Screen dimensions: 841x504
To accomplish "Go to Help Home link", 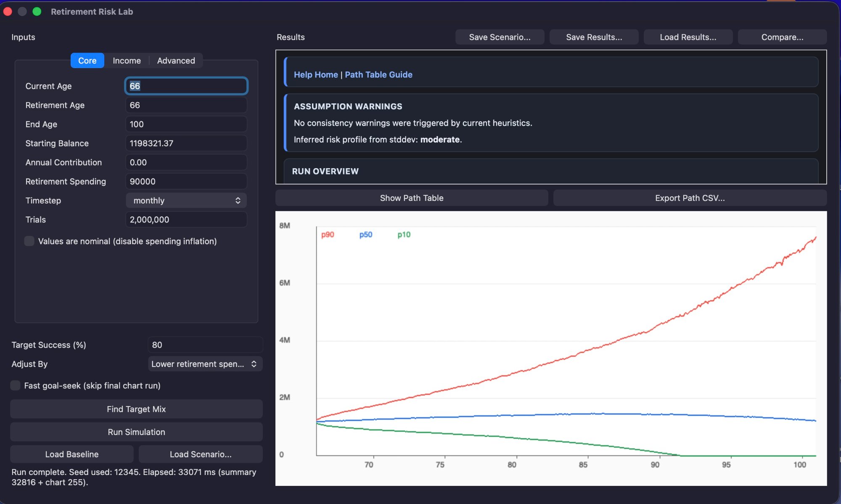I will point(316,74).
